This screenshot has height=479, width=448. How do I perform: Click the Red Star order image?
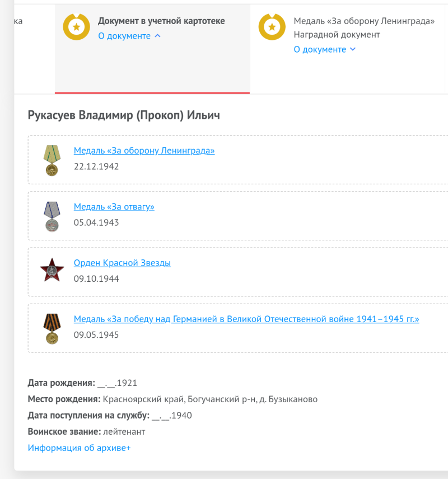(x=52, y=270)
